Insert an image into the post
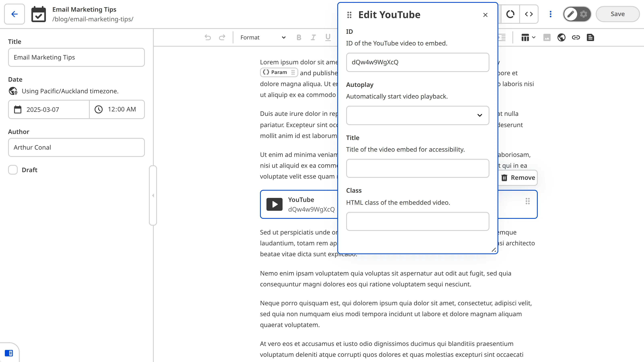The height and width of the screenshot is (362, 644). click(x=547, y=37)
